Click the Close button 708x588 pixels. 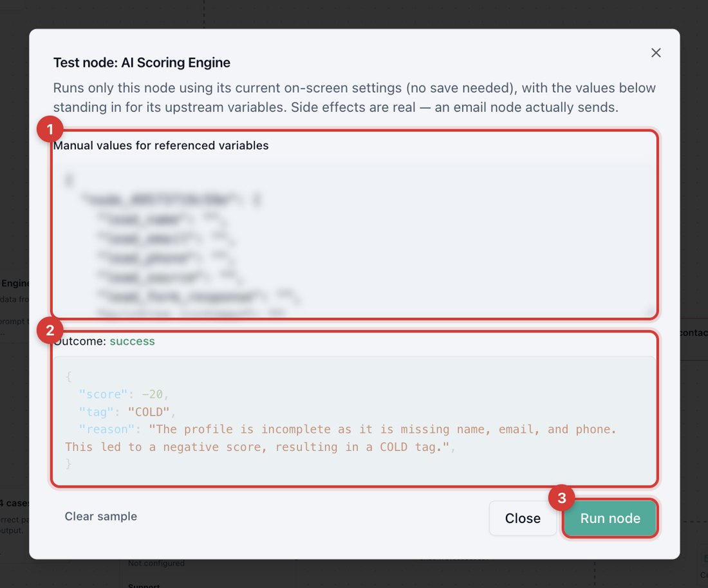pos(523,518)
